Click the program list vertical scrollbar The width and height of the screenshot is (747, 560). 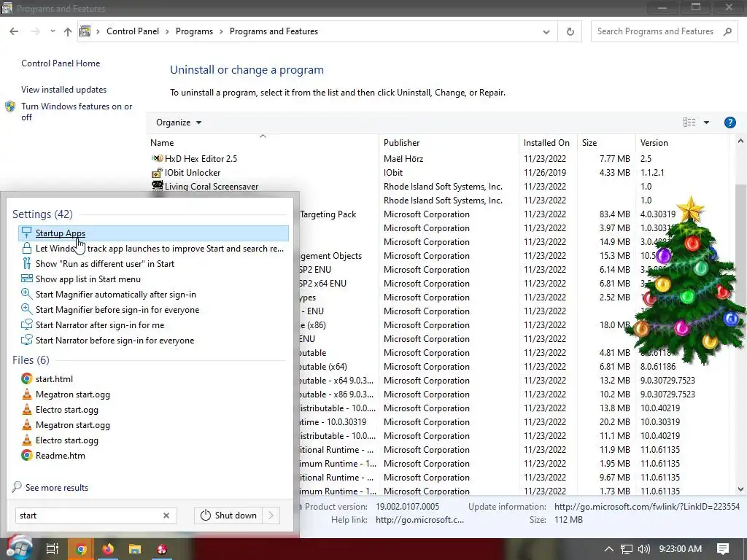[x=740, y=316]
